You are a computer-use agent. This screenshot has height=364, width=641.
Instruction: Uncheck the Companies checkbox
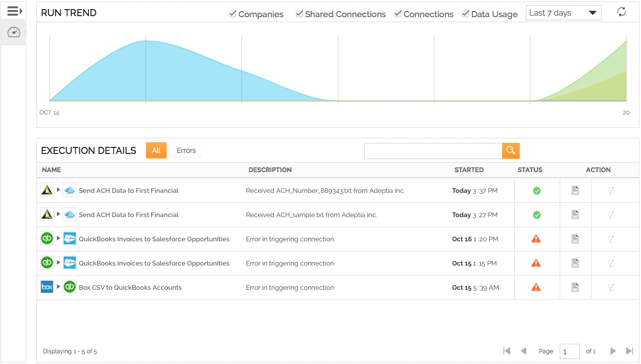(x=233, y=14)
